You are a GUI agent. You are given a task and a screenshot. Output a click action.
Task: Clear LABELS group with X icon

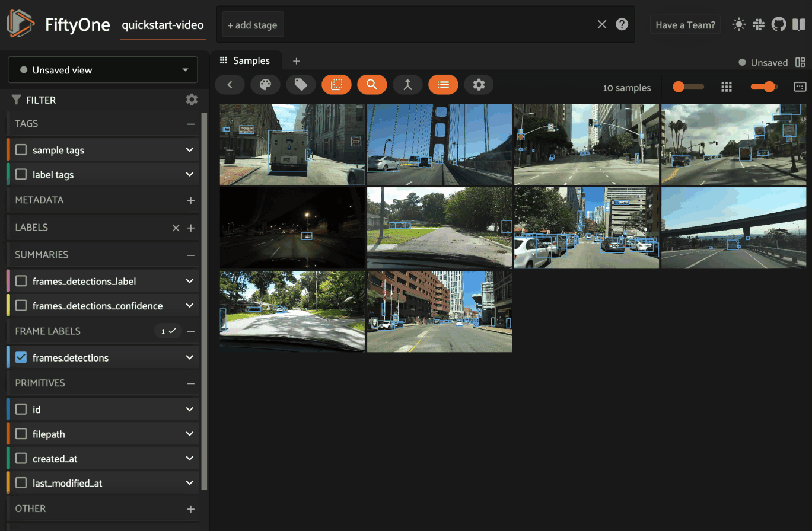coord(176,228)
